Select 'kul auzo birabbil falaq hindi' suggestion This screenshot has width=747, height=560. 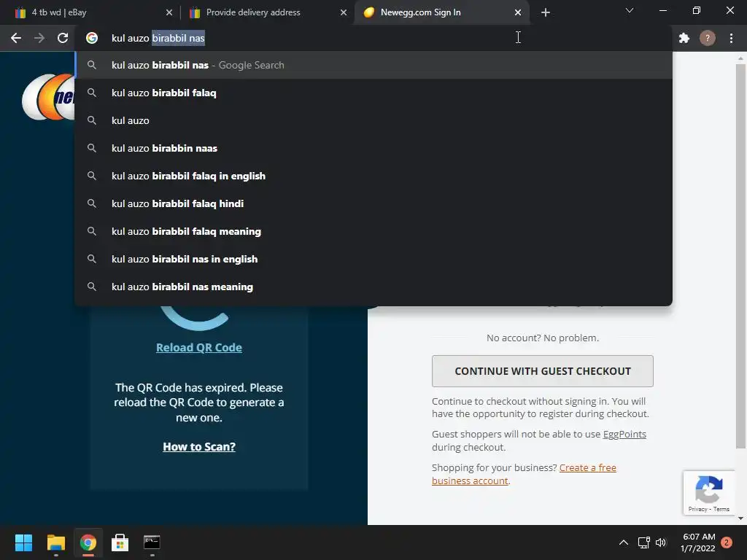(373, 203)
